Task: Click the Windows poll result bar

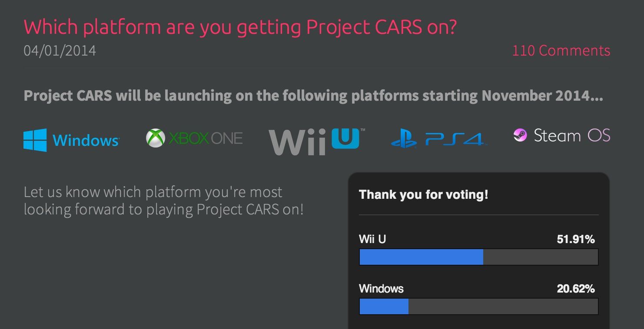Action: click(478, 306)
